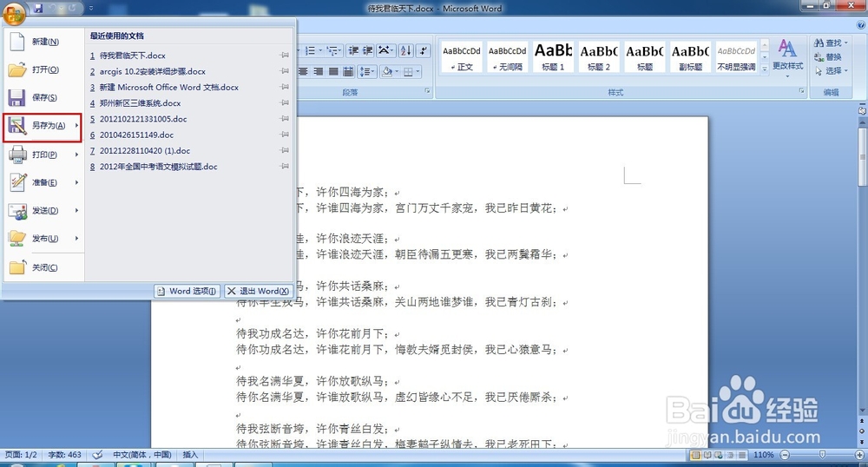Open the 段落 dialog launcher
The width and height of the screenshot is (868, 467).
(427, 91)
